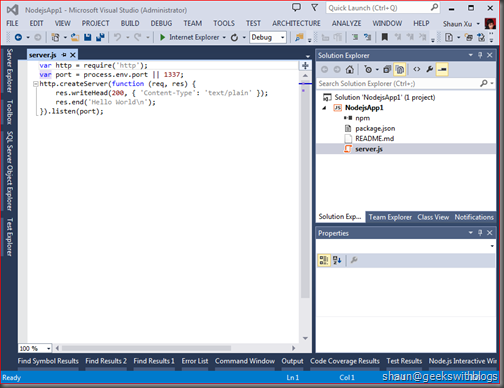The image size is (504, 388).
Task: Click the search magnifier in Solution Explorer
Action: 484,83
